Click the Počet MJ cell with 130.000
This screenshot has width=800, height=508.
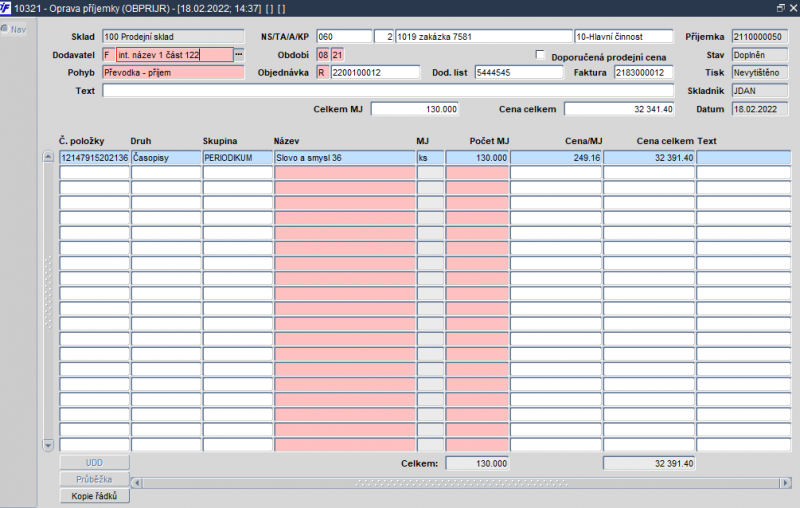click(x=477, y=158)
